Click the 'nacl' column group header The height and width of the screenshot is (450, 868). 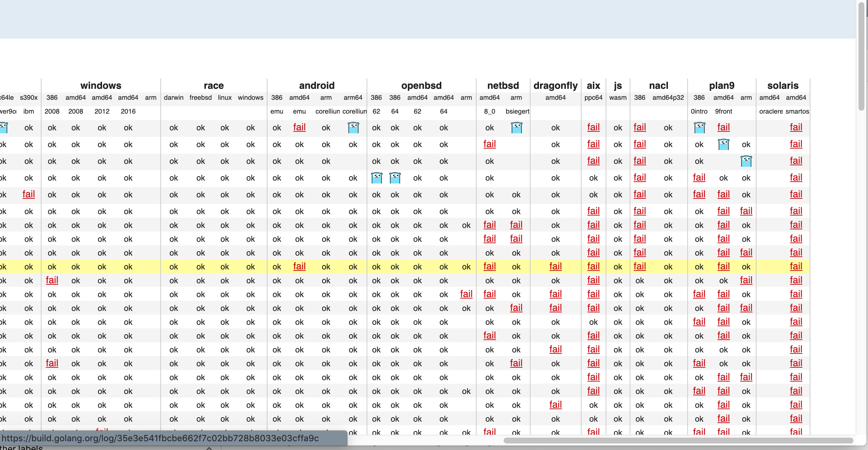tap(659, 86)
